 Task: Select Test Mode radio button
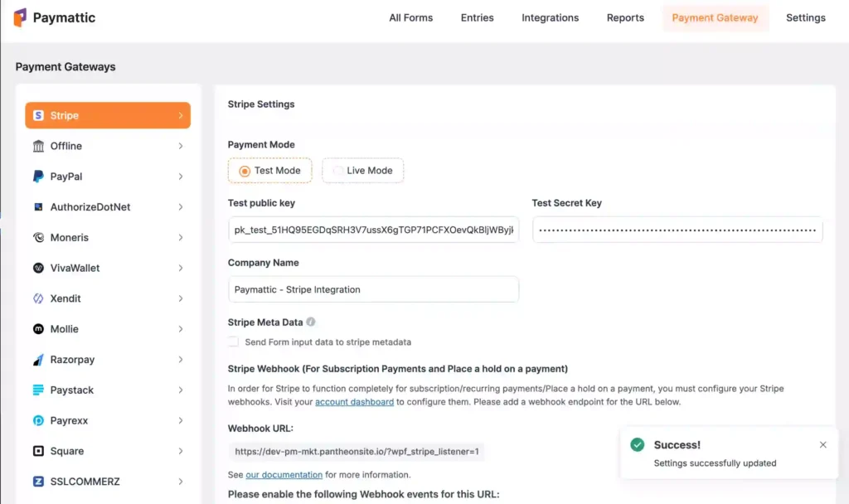click(245, 171)
